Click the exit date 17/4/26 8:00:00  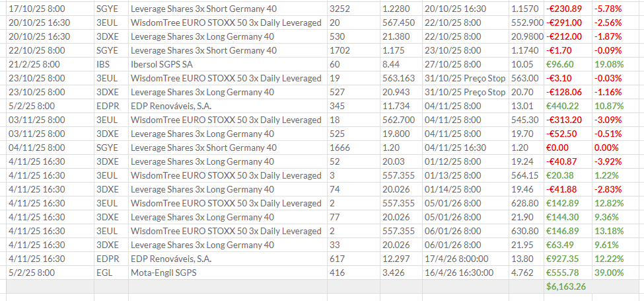(x=466, y=259)
